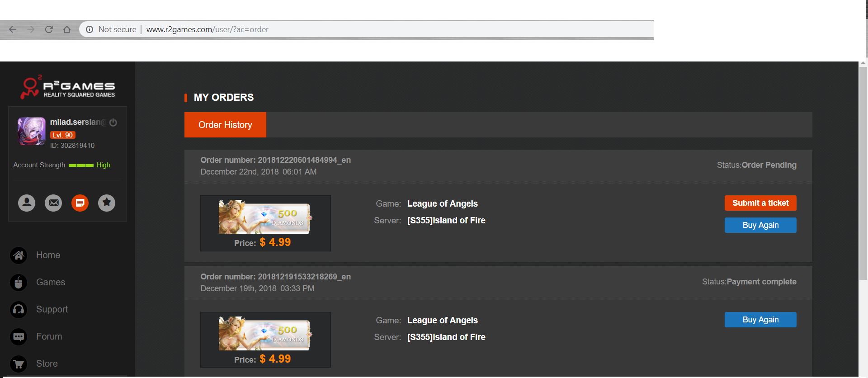
Task: Click the site info icon in address bar
Action: click(90, 29)
